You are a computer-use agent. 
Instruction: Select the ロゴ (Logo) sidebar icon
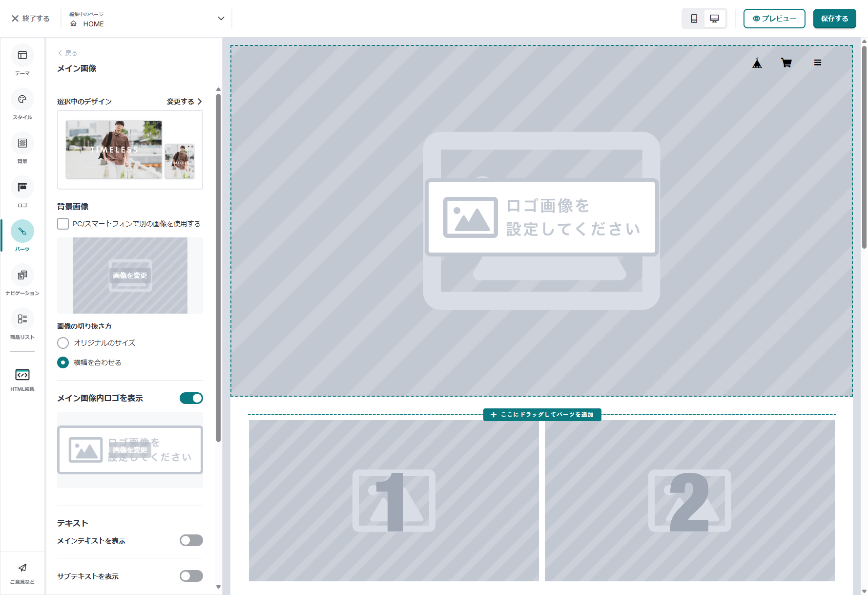click(x=22, y=188)
